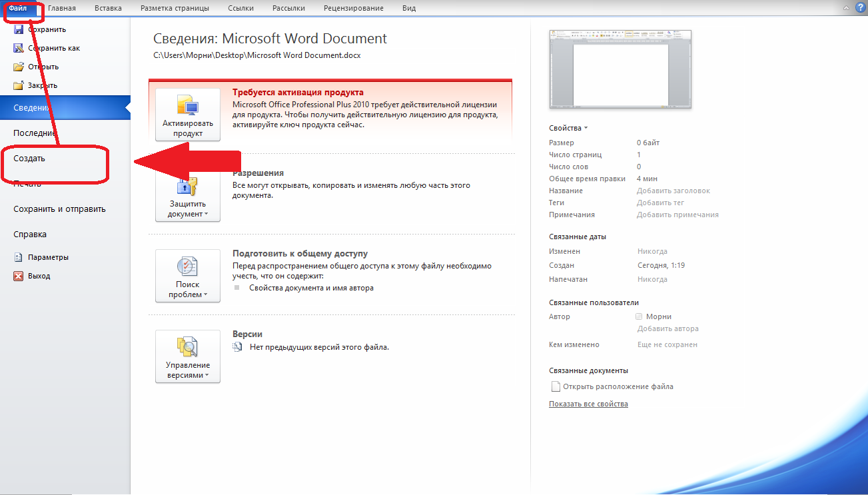Click the file path C:\Users\Морни\Desktop text
This screenshot has width=868, height=495.
257,55
